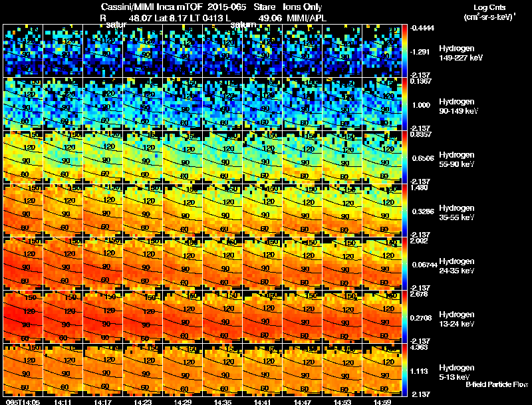Click the 'Hydrogen 13-24 keV' row label
532x405 pixels.
pyautogui.click(x=457, y=319)
